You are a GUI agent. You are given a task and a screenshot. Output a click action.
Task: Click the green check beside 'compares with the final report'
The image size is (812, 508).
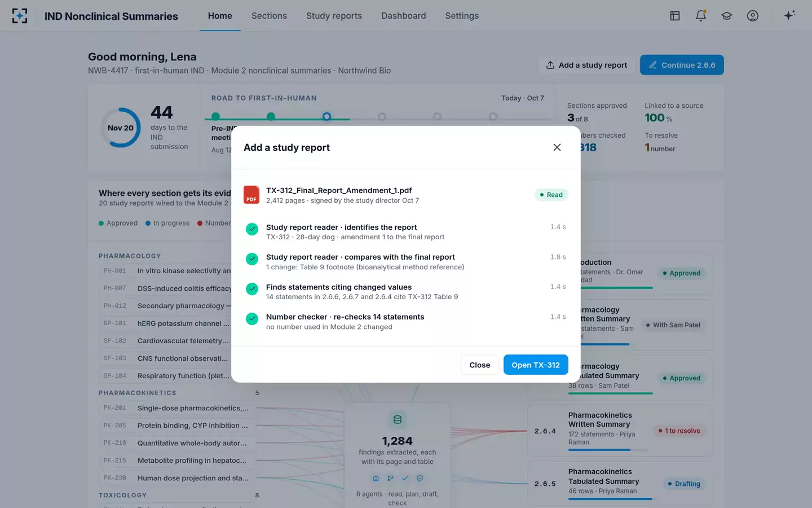click(x=252, y=259)
